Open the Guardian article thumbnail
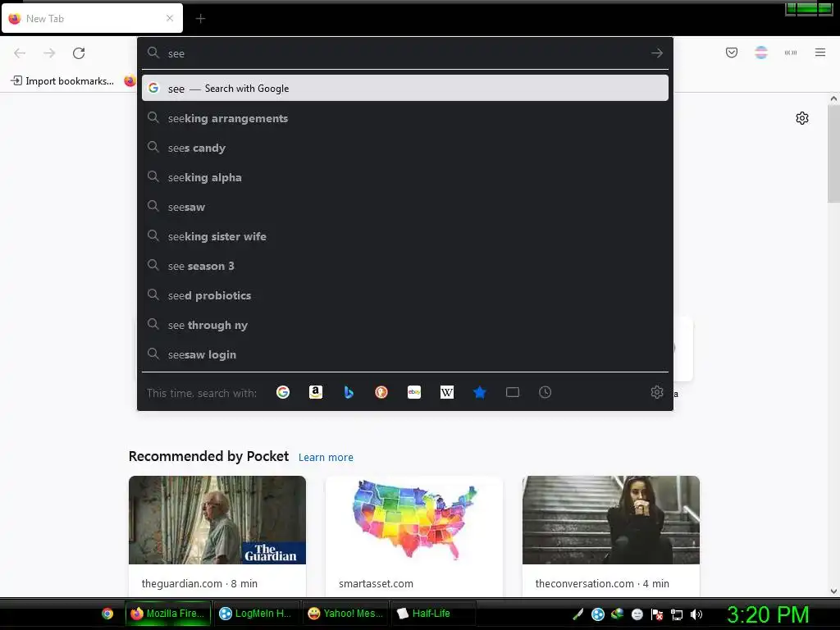The height and width of the screenshot is (630, 840). coord(217,519)
